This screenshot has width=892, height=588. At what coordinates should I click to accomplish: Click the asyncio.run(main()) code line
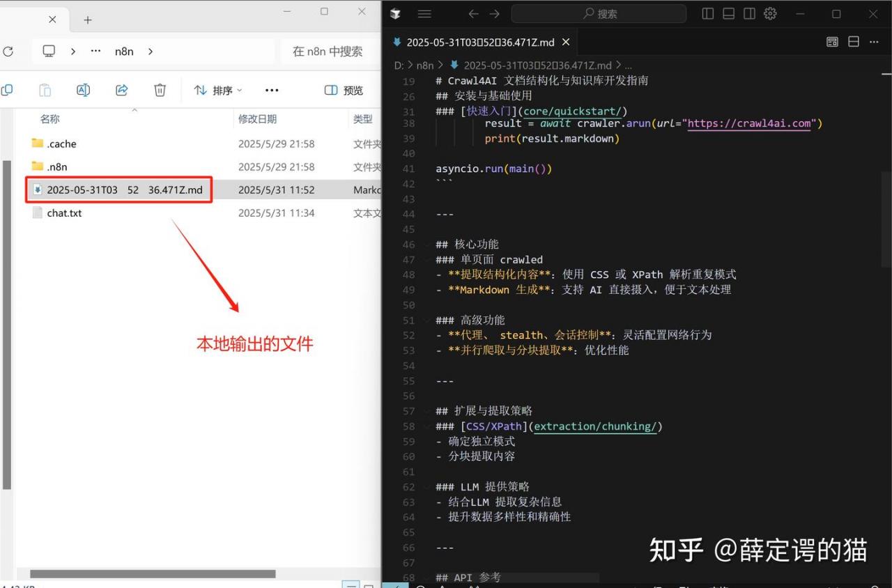click(x=494, y=169)
